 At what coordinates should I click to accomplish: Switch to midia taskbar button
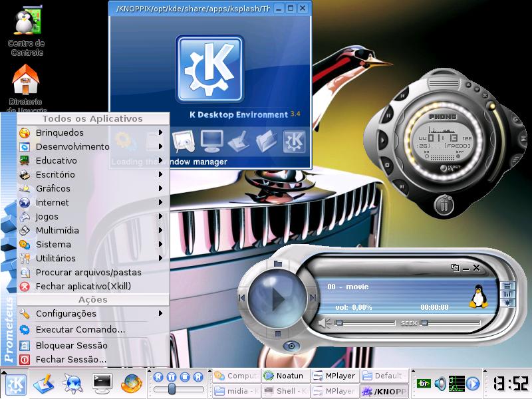237,391
